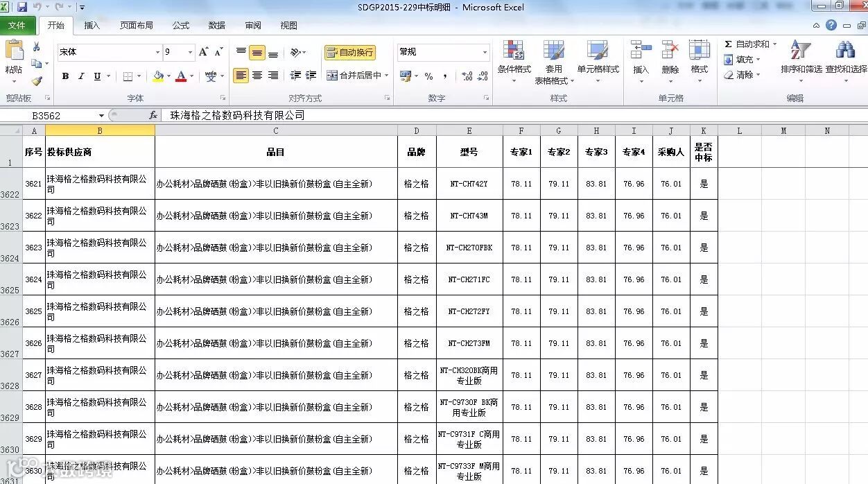
Task: Click the accounting number format icon
Action: [405, 76]
